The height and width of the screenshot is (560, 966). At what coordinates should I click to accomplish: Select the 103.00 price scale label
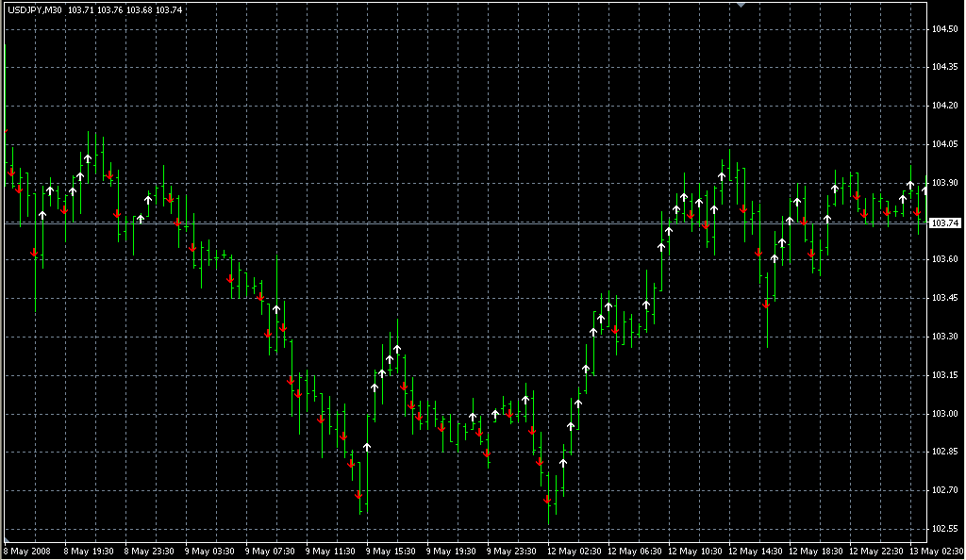coord(945,414)
